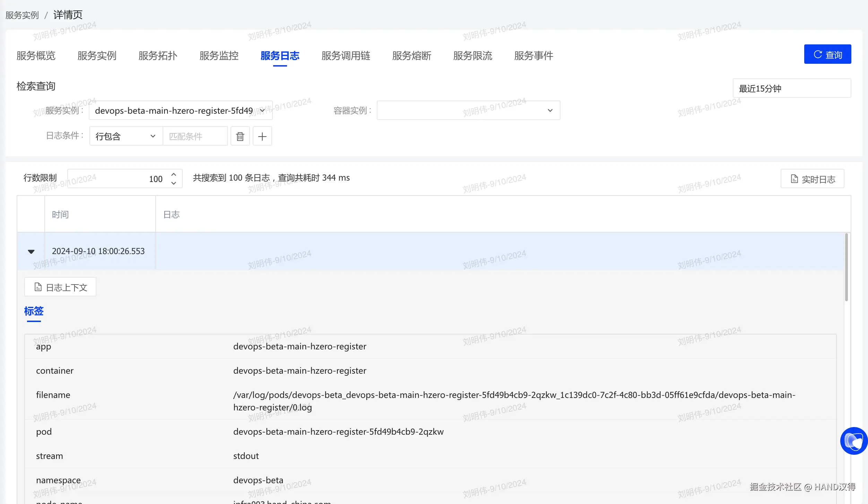This screenshot has width=868, height=504.
Task: Open the 服务监控 tab
Action: 219,56
